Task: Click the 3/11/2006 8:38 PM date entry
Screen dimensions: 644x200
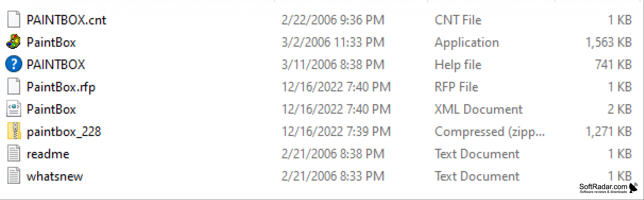Action: 333,64
